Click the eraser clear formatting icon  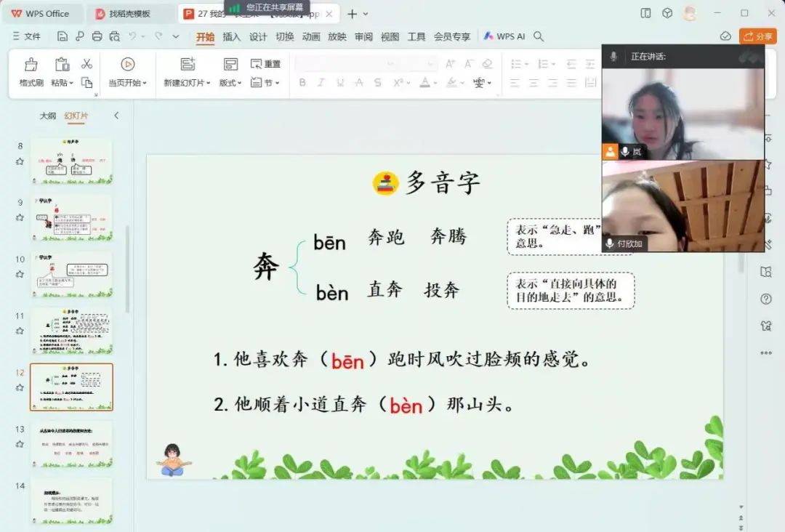click(487, 64)
